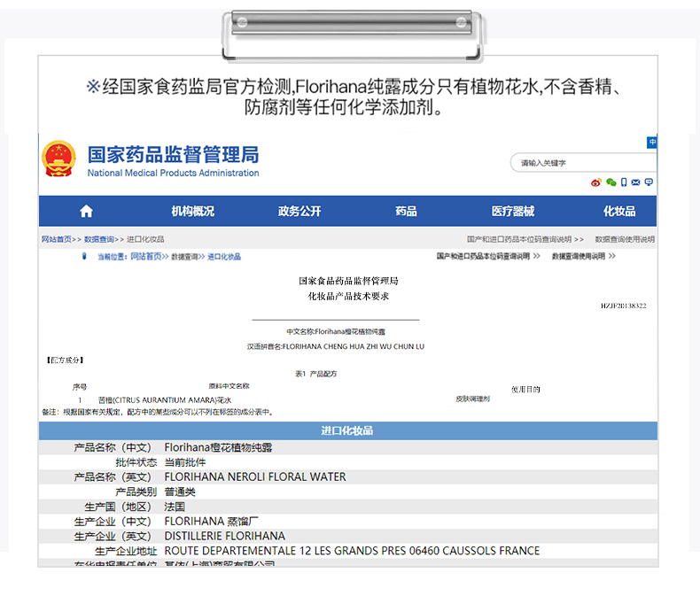
Task: Click the blue 中 language button
Action: pos(652,143)
